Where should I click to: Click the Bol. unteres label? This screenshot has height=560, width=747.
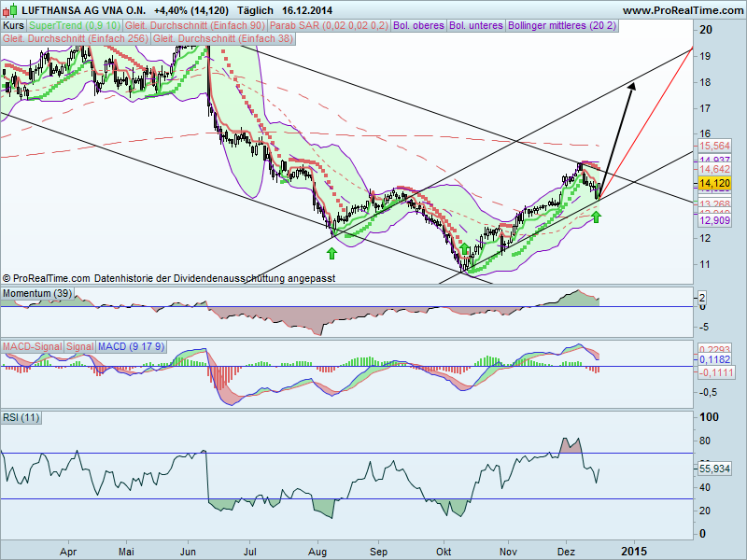point(476,26)
